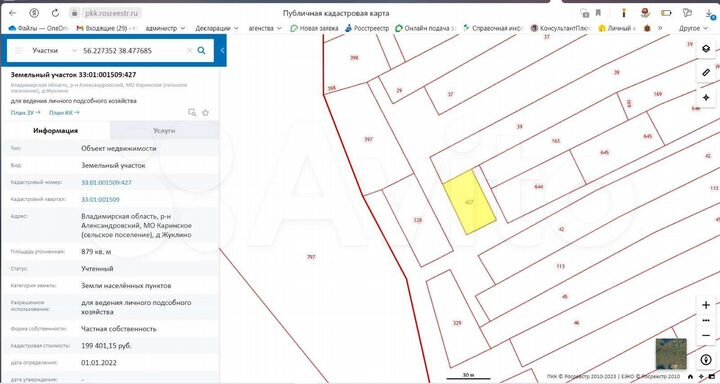This screenshot has height=384, width=720.
Task: Show more bookmarks with » chevron
Action: (x=660, y=28)
